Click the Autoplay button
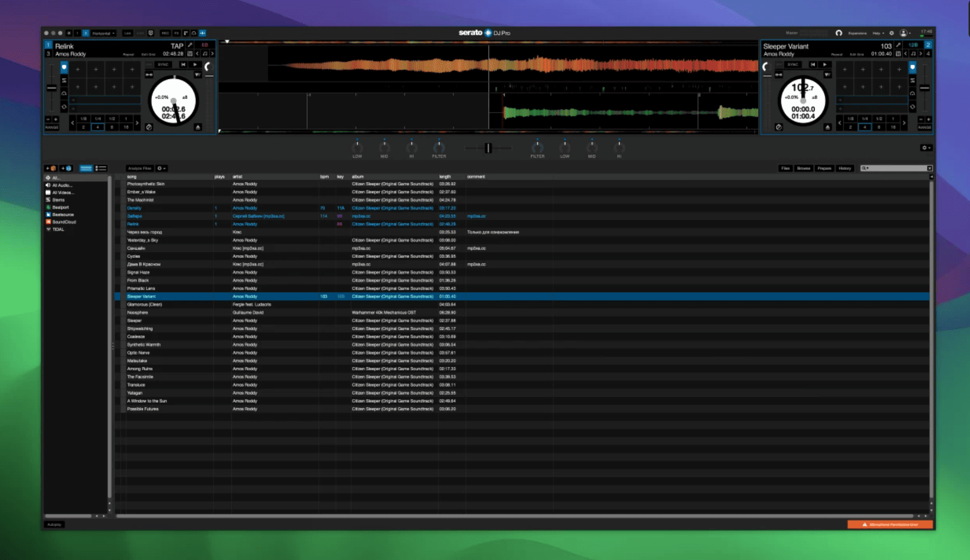This screenshot has width=970, height=560. (x=54, y=524)
